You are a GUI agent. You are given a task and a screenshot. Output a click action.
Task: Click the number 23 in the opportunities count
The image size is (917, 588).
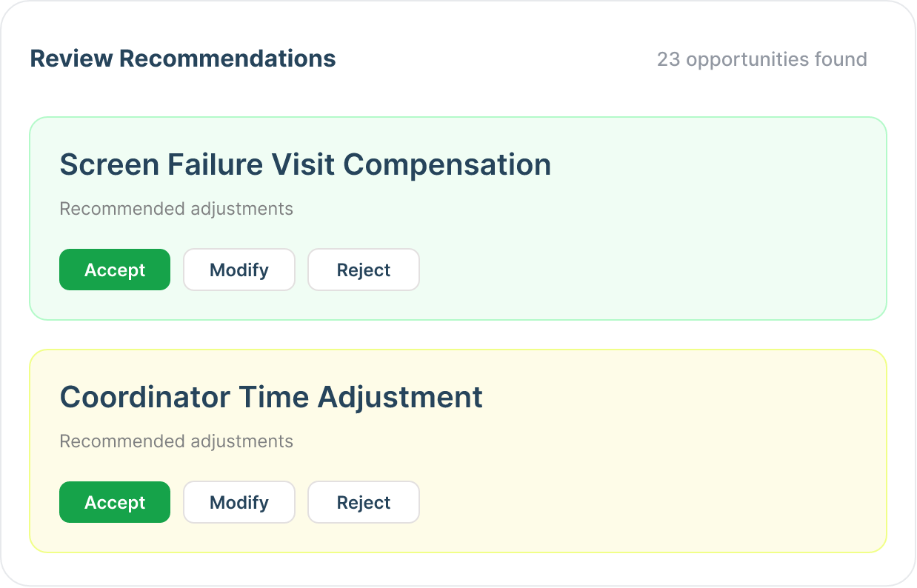coord(668,59)
